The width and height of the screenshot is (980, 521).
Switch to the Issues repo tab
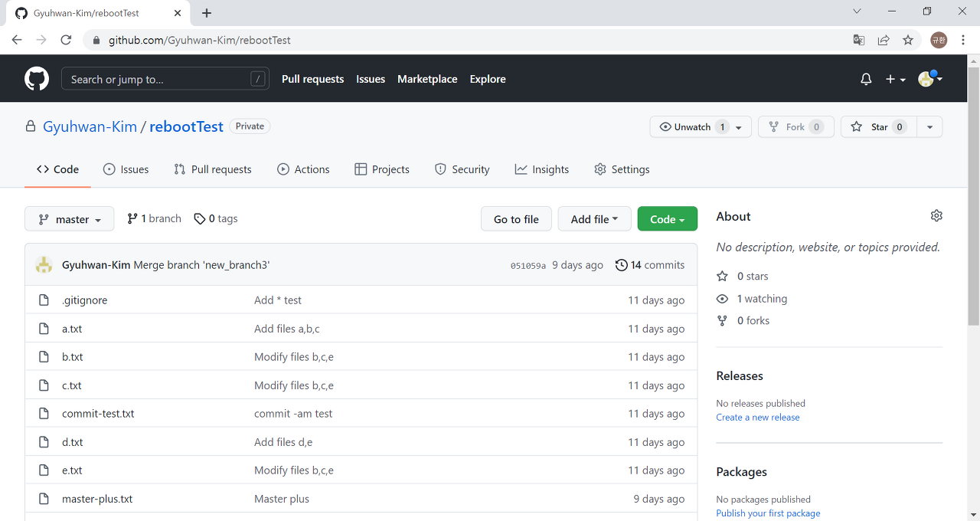pyautogui.click(x=126, y=169)
